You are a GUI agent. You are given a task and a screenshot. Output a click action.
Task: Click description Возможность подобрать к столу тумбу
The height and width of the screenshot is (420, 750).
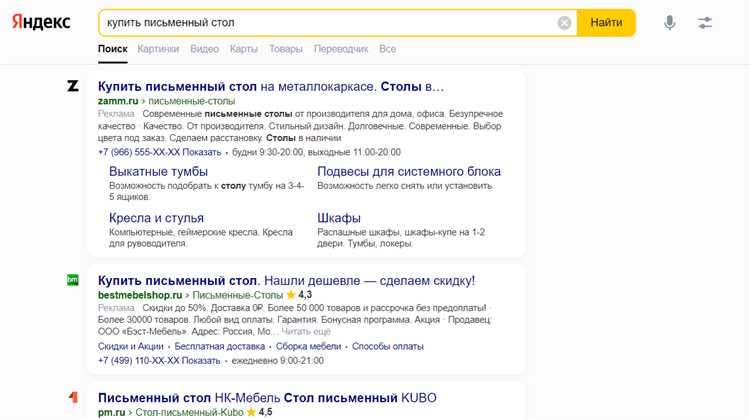coord(207,191)
